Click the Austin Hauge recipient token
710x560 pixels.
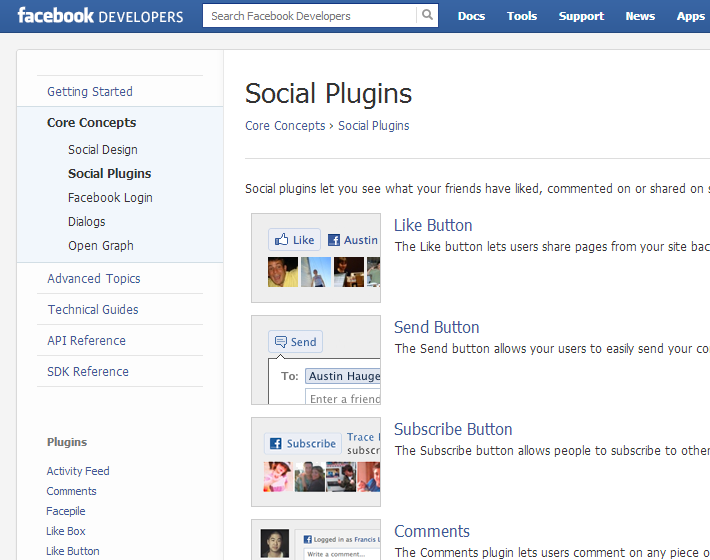[x=343, y=376]
